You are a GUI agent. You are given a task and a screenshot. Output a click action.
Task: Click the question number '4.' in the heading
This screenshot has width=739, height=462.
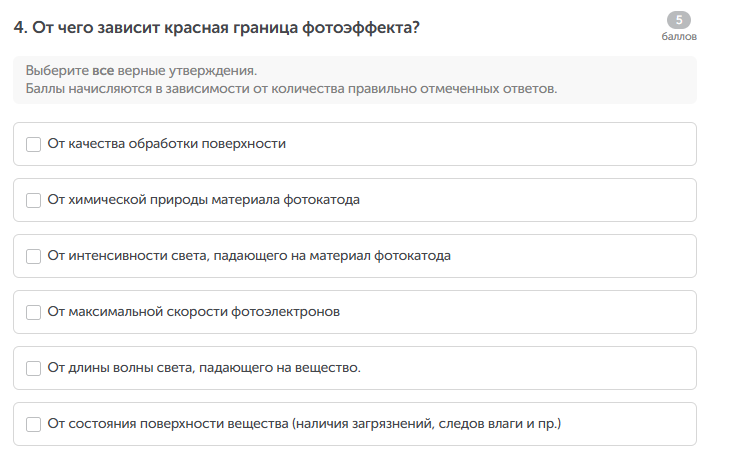tap(20, 28)
